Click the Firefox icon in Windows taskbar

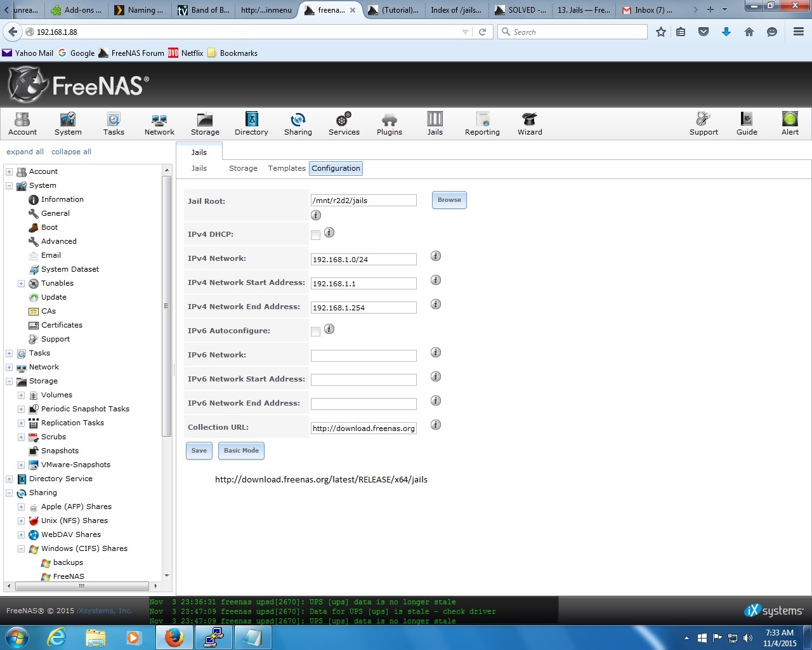tap(174, 637)
